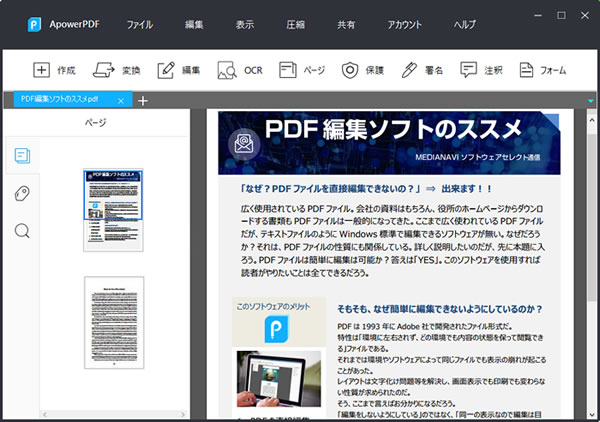Open the ヘルプ menu
600x422 pixels.
(x=465, y=25)
